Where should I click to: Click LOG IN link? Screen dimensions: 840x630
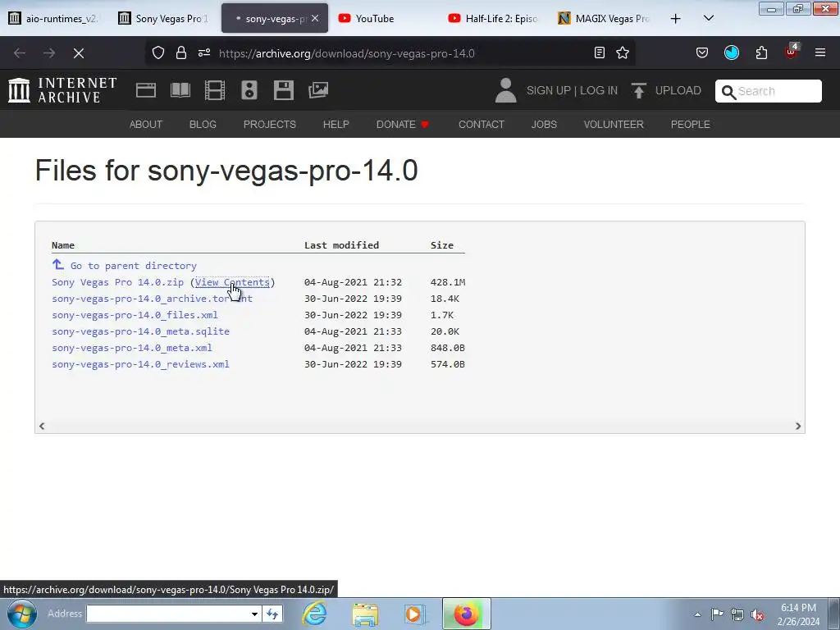598,90
